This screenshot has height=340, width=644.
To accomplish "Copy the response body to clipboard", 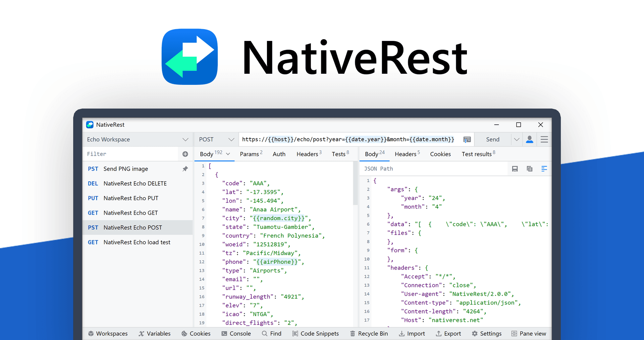I will pos(529,169).
